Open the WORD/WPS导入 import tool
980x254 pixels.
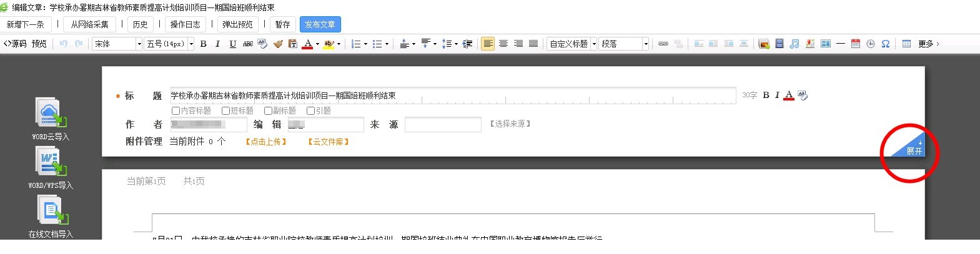click(50, 163)
